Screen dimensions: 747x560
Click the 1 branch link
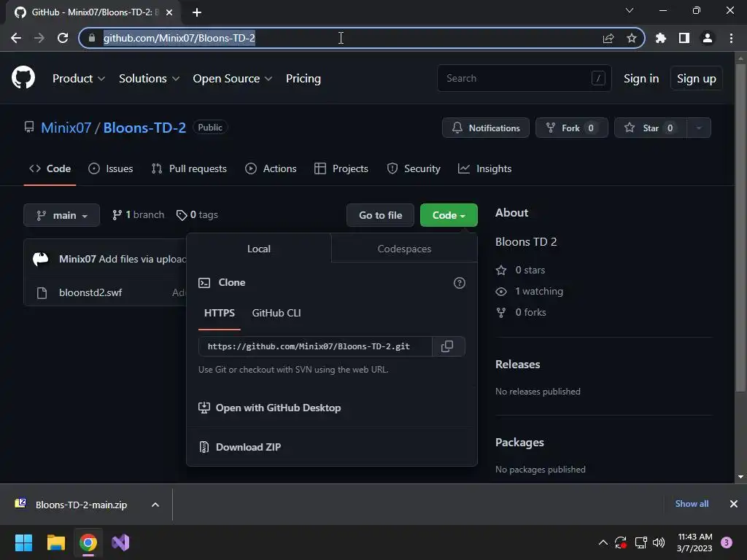pos(138,215)
